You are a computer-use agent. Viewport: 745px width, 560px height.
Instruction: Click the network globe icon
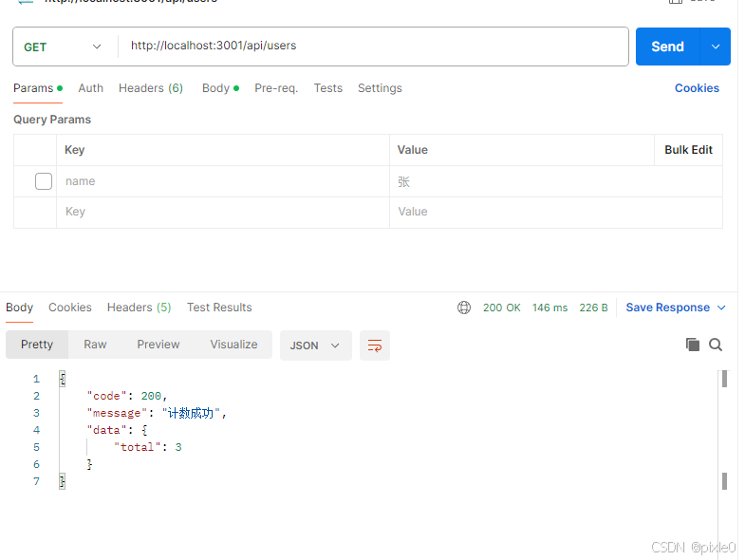coord(464,308)
